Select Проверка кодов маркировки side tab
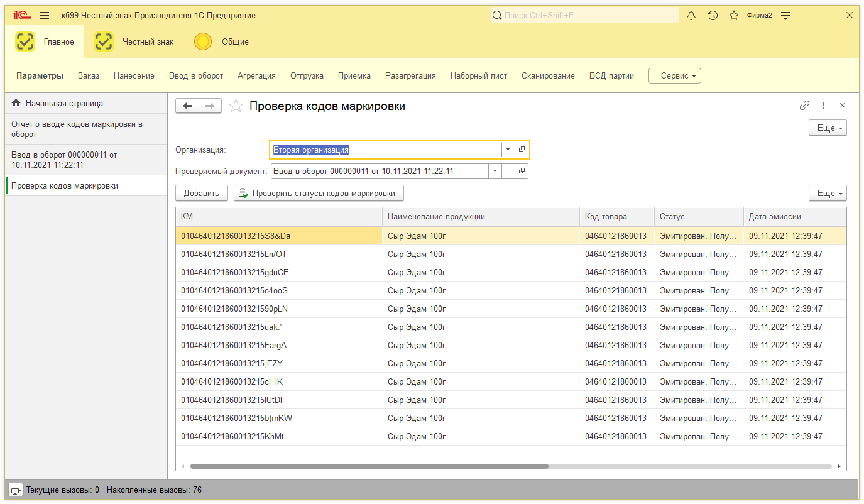The image size is (864, 504). 87,185
